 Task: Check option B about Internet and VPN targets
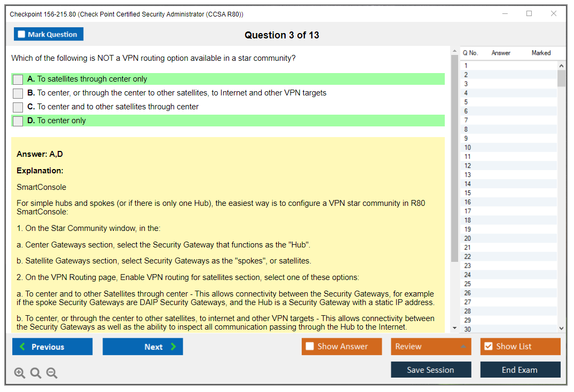click(18, 93)
